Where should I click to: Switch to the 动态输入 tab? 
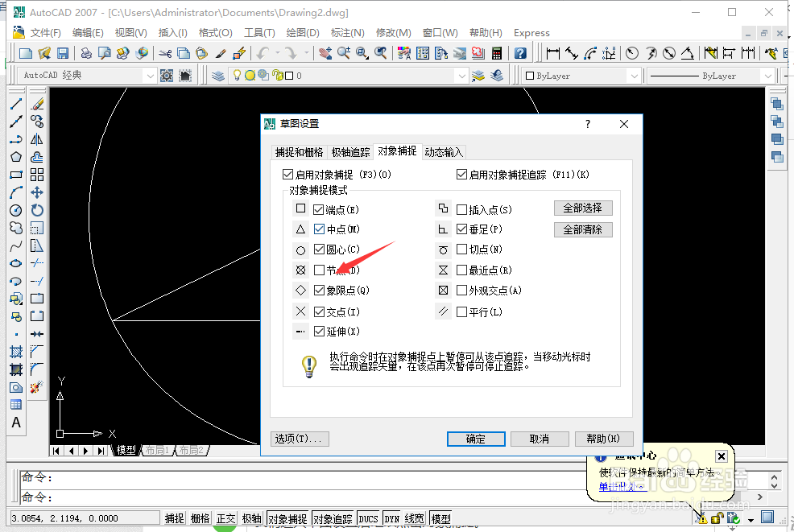pos(444,152)
